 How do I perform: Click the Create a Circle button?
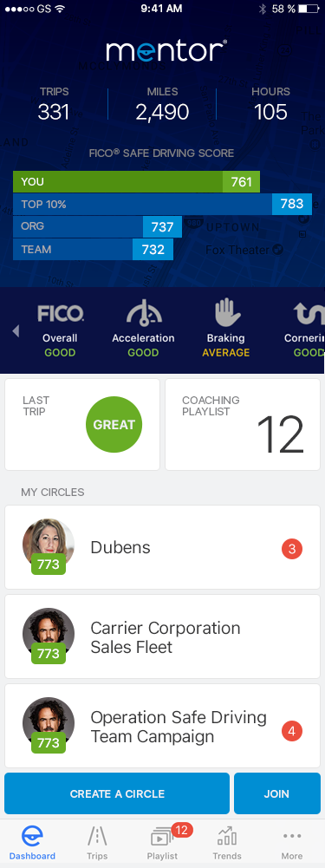pos(117,793)
